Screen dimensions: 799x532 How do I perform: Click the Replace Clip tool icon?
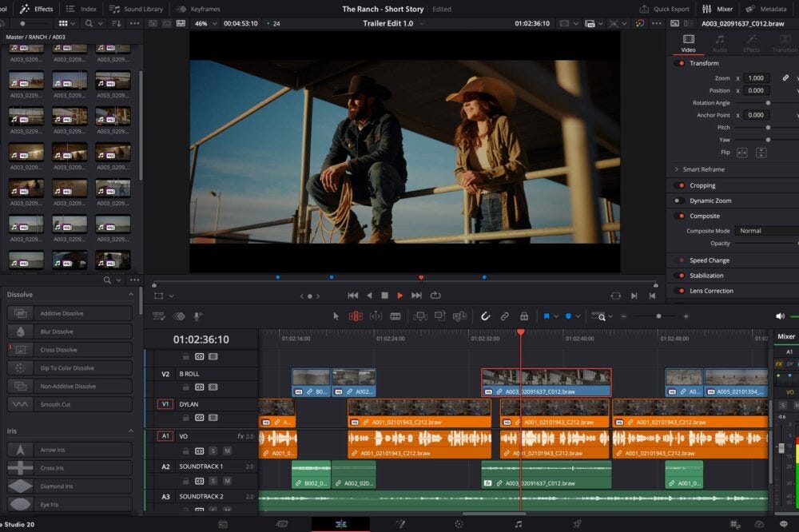click(x=459, y=316)
